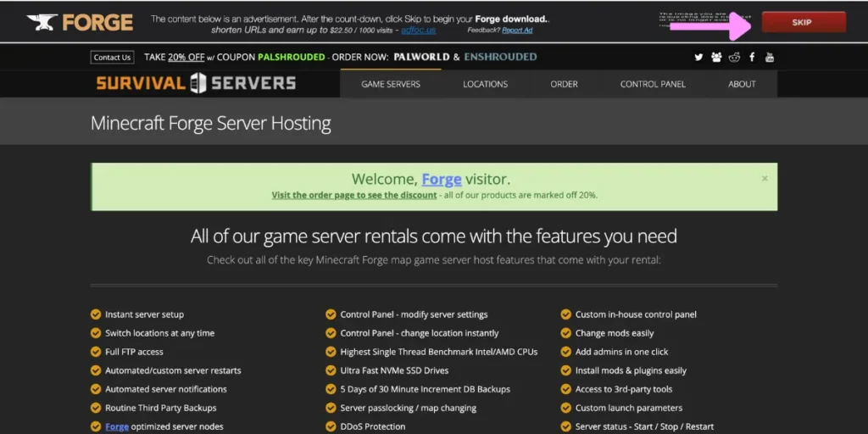Click the Custom launch parameters text
Viewport: 868px width, 434px height.
[629, 408]
